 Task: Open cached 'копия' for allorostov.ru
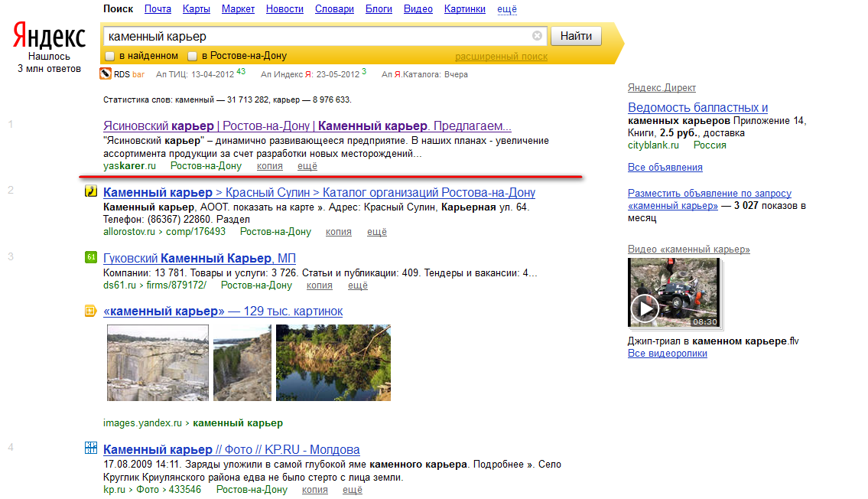[339, 231]
